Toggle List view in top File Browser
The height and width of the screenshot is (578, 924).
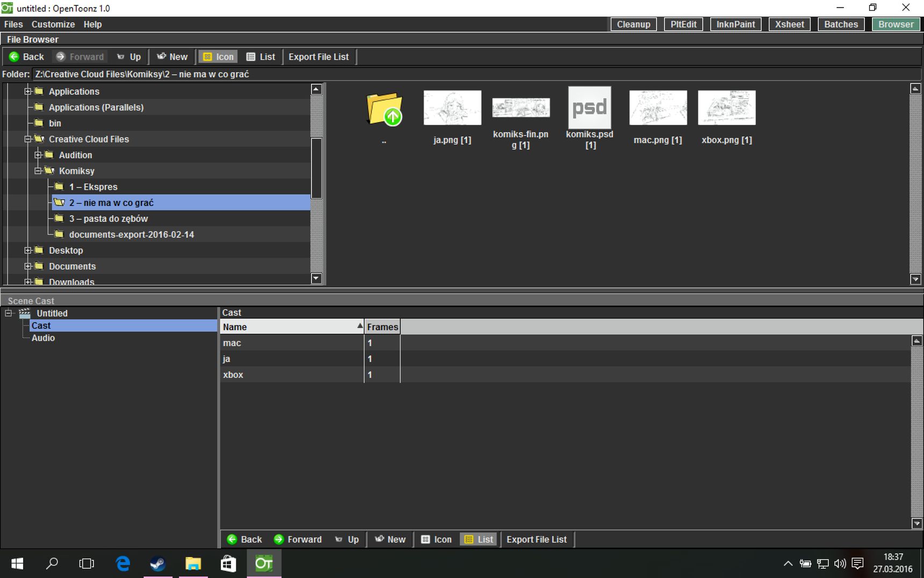tap(261, 57)
